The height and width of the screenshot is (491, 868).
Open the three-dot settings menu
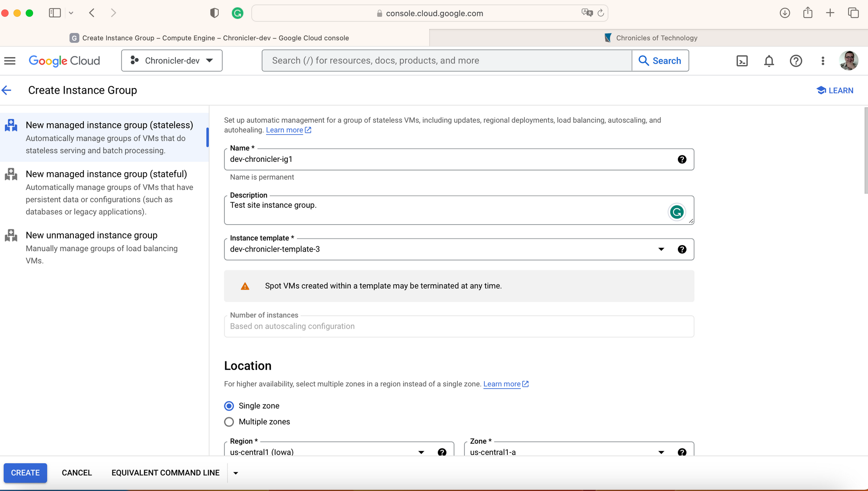pos(822,61)
